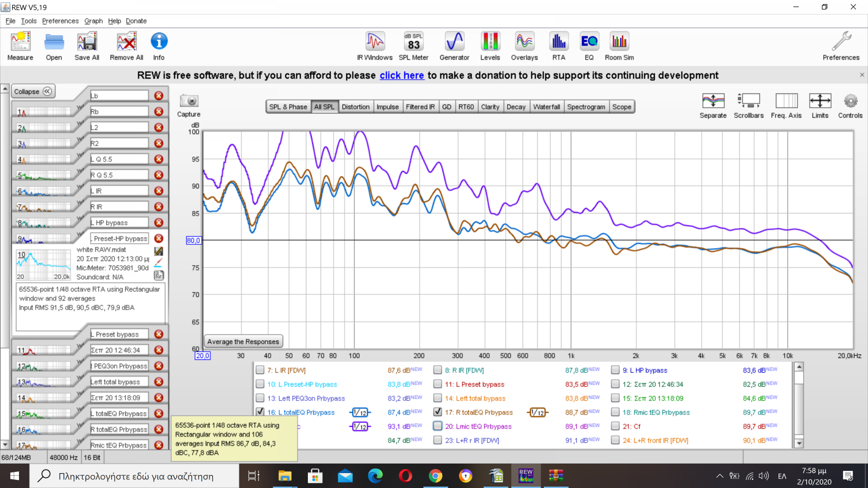Open the EQ window
Viewport: 868px width, 488px height.
(x=589, y=46)
